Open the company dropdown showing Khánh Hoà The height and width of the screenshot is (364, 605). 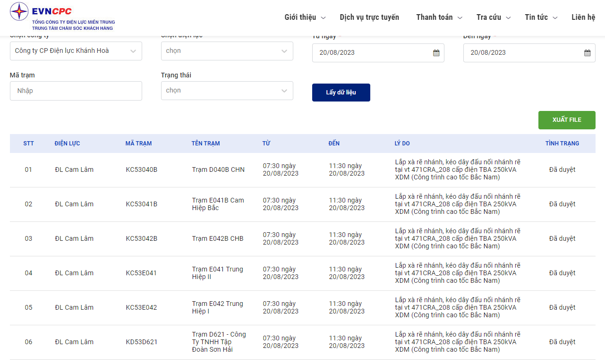pyautogui.click(x=76, y=51)
